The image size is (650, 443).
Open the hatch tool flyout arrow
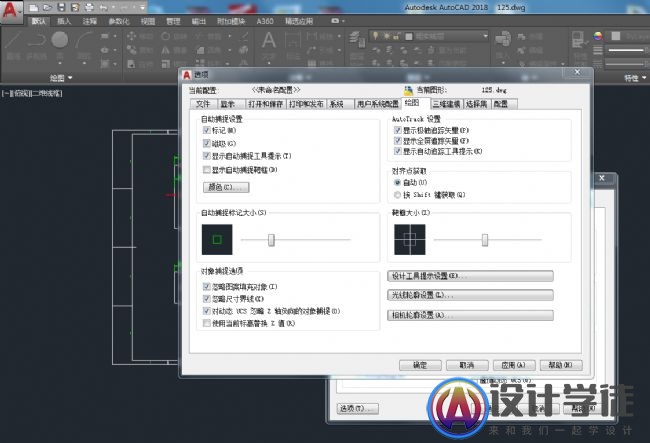point(115,64)
